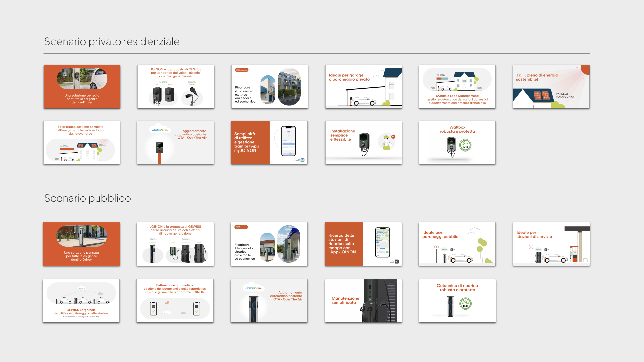The image size is (644, 362).
Task: Click the 'Scenario pubblico' section heading
Action: [x=87, y=198]
